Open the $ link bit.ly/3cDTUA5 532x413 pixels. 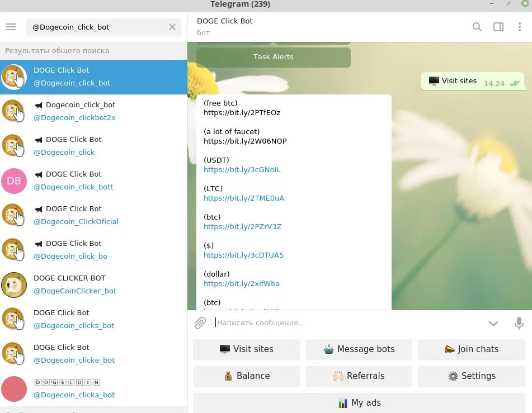tap(243, 255)
